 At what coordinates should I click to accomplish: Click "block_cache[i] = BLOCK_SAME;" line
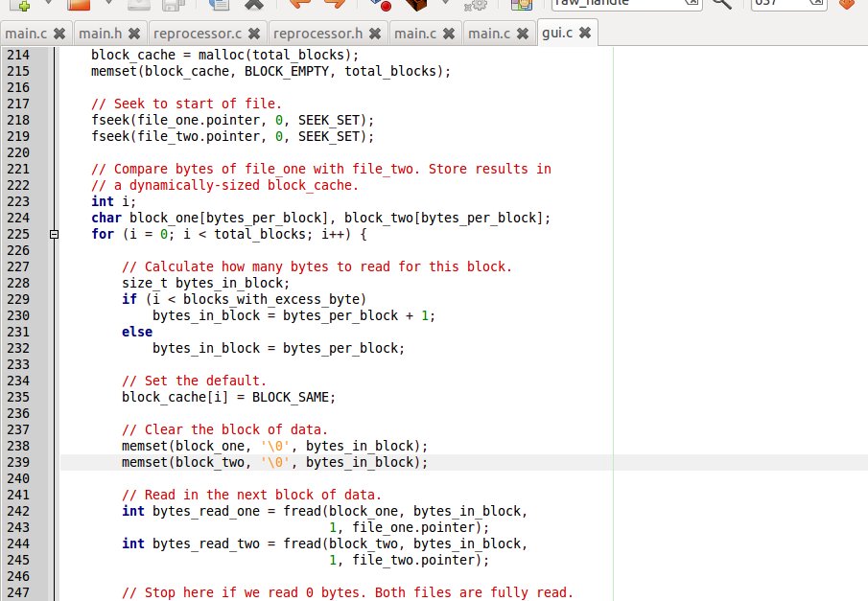(x=228, y=398)
